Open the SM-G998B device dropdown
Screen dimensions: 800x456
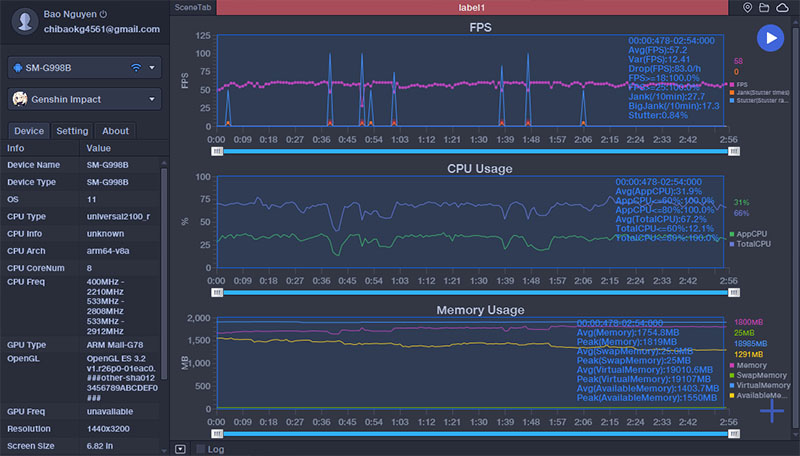point(152,68)
